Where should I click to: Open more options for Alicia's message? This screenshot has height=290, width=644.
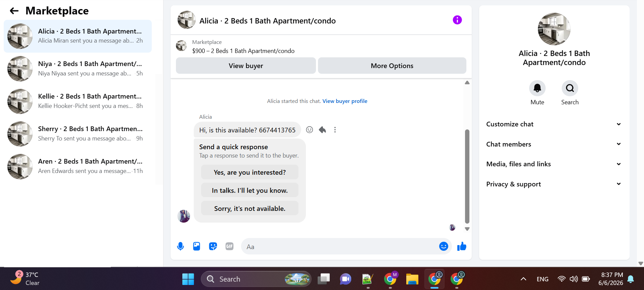[335, 130]
